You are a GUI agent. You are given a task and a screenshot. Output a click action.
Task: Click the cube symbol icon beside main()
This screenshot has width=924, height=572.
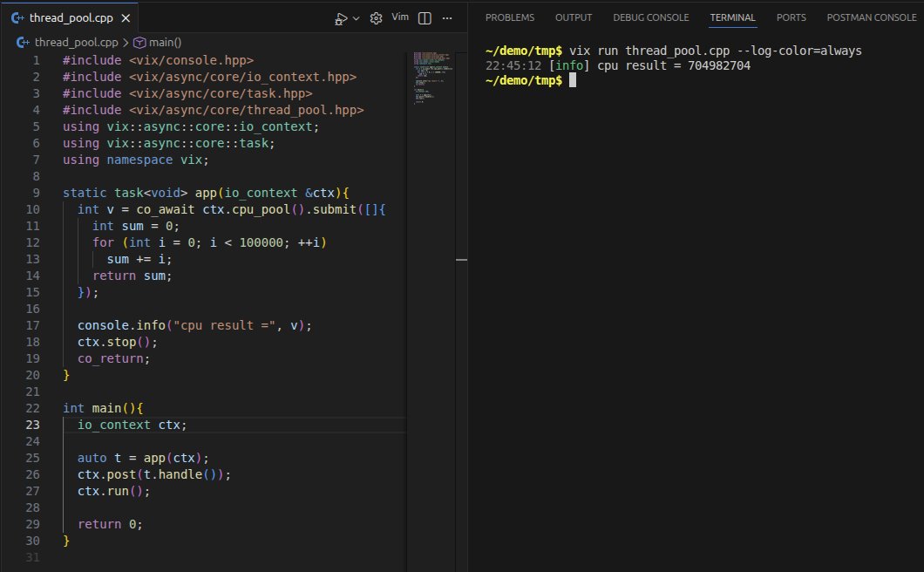tap(139, 43)
